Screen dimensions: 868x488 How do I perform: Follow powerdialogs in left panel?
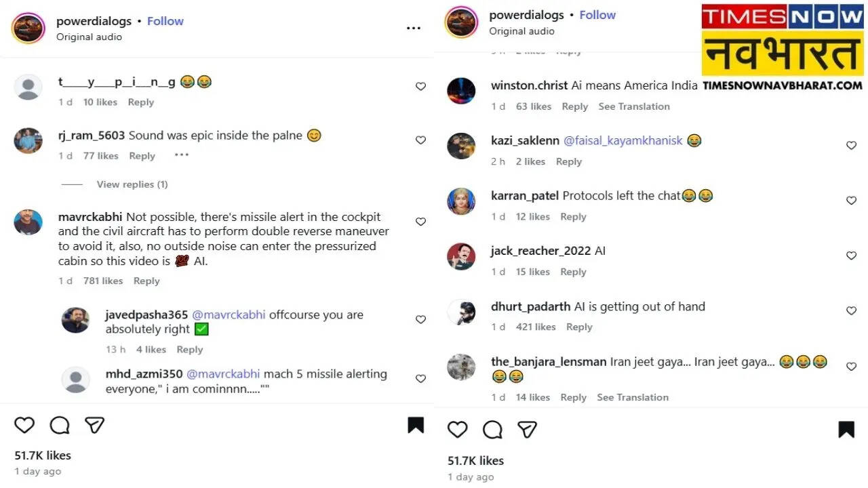(x=165, y=21)
